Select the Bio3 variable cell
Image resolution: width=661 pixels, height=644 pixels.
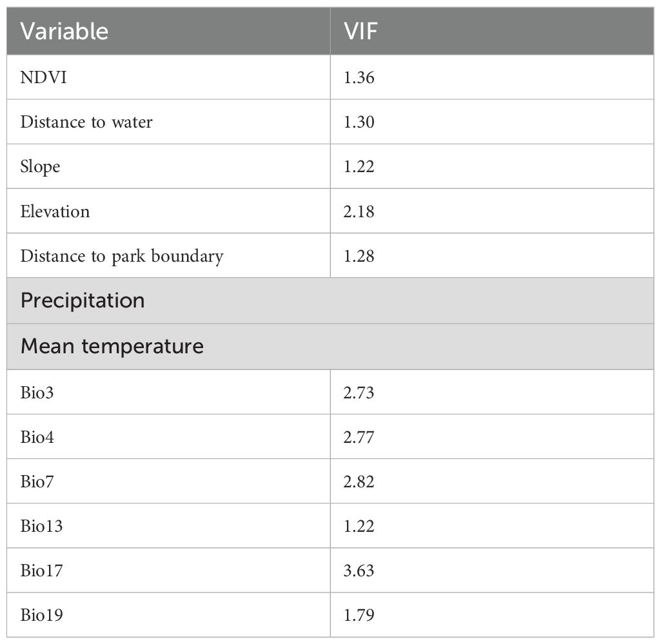(37, 391)
